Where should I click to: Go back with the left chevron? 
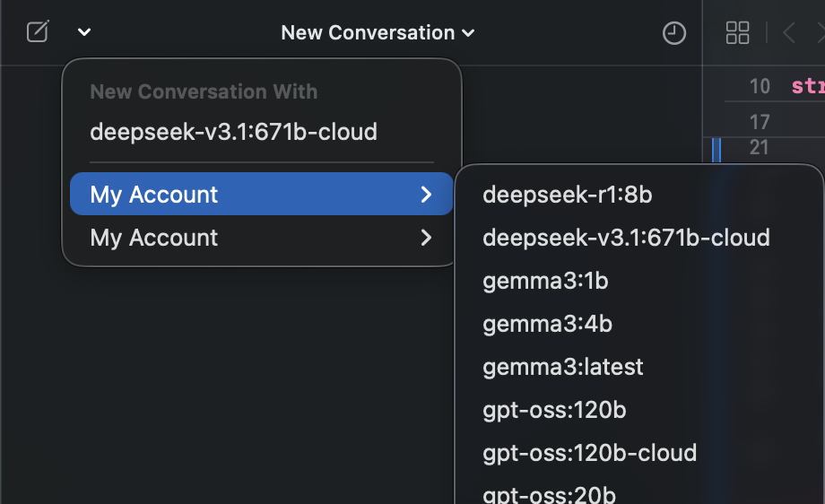(x=789, y=33)
